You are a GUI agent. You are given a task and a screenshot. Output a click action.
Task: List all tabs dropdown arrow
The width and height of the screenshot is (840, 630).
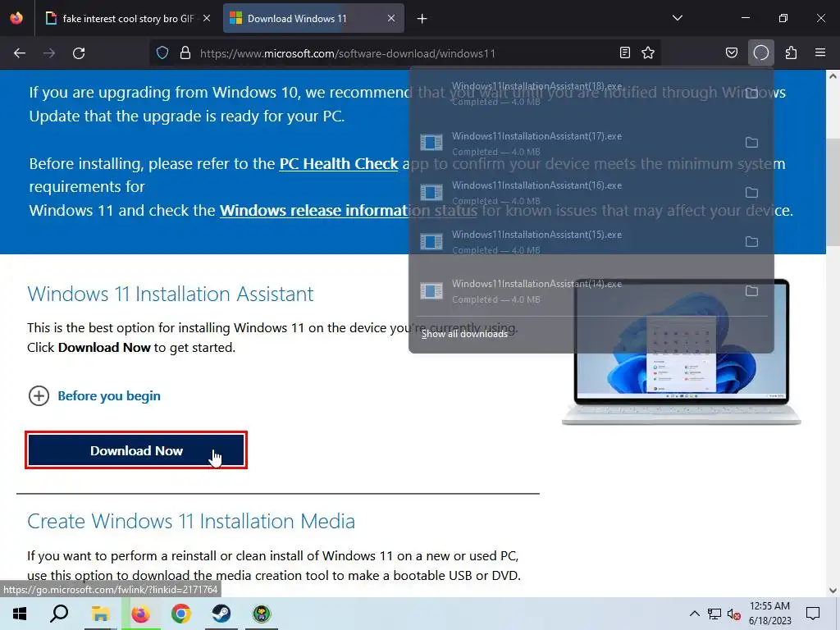pos(678,18)
